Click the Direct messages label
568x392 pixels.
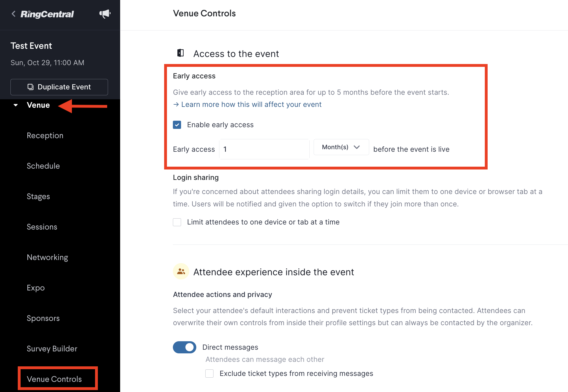[230, 347]
